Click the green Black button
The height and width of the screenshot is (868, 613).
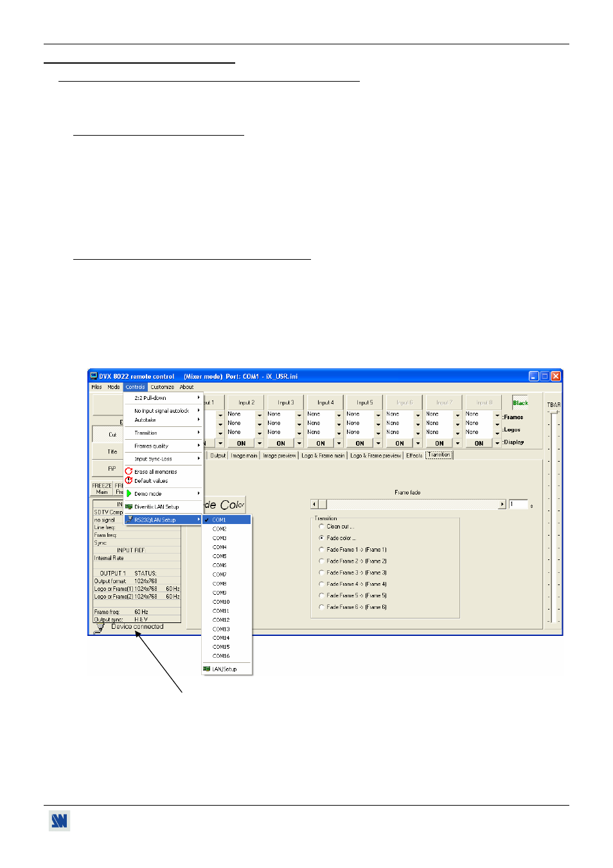click(520, 403)
